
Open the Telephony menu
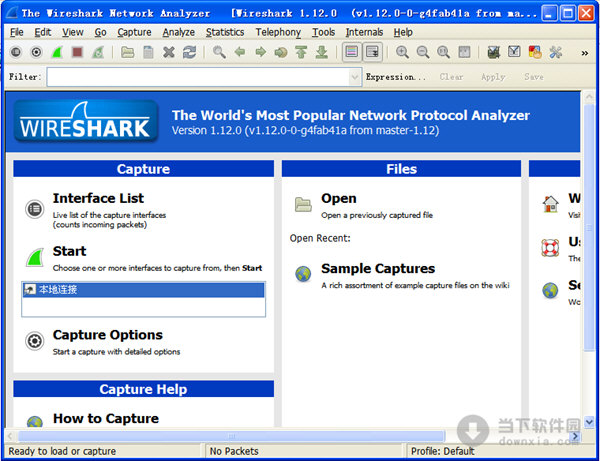278,32
